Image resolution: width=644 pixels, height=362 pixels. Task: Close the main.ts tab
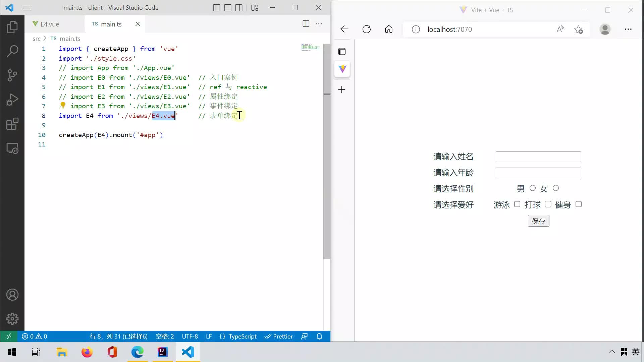click(138, 24)
